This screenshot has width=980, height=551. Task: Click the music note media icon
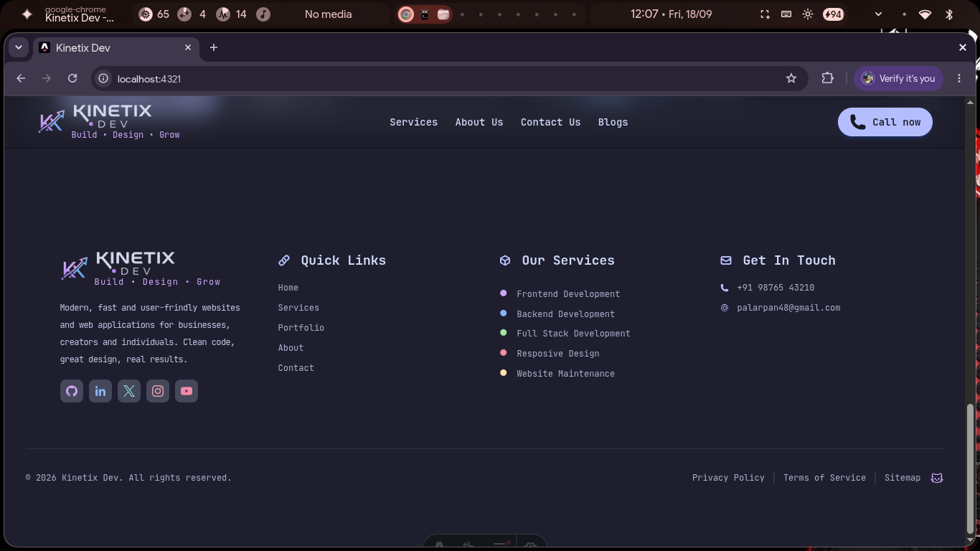[263, 14]
